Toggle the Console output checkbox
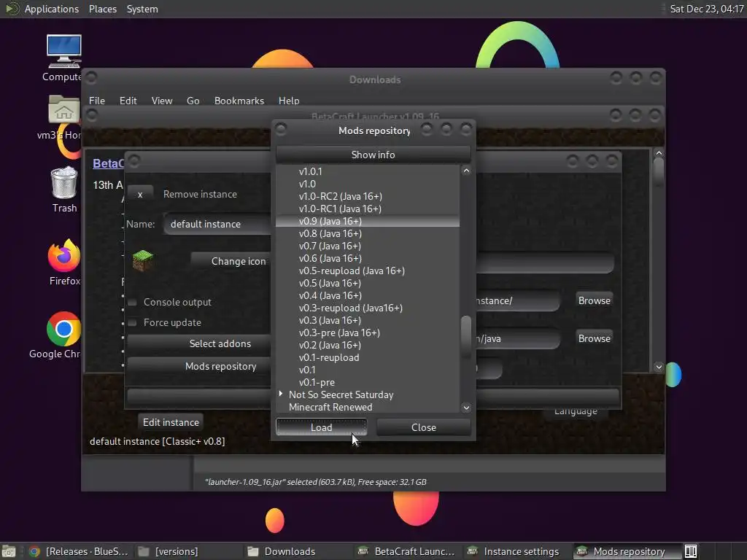 [x=133, y=303]
